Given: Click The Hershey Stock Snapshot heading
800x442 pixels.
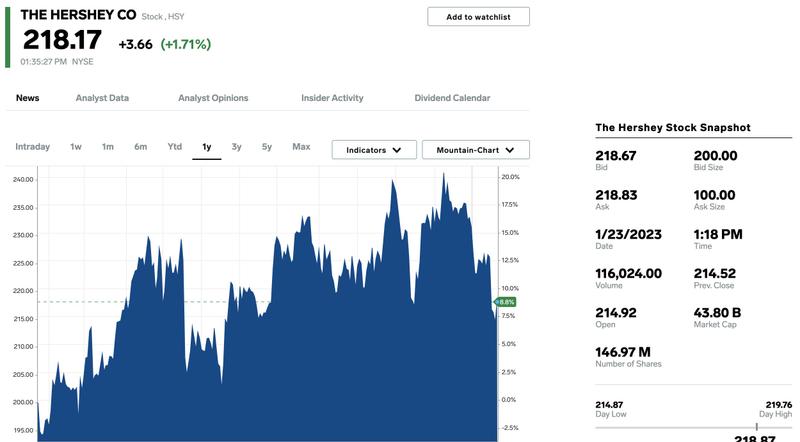Looking at the screenshot, I should coord(673,128).
